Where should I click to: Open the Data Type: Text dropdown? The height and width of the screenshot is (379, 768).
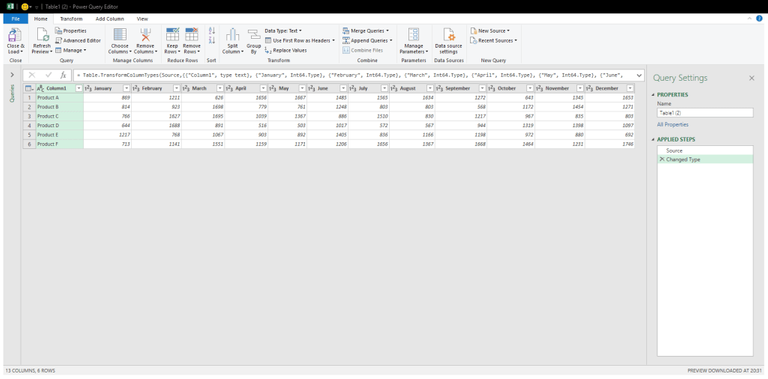(x=283, y=31)
